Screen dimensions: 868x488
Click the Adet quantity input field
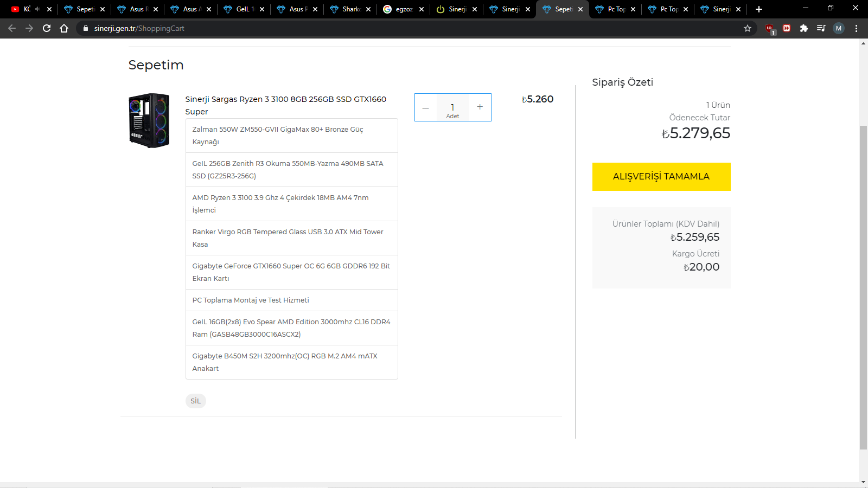pyautogui.click(x=453, y=107)
